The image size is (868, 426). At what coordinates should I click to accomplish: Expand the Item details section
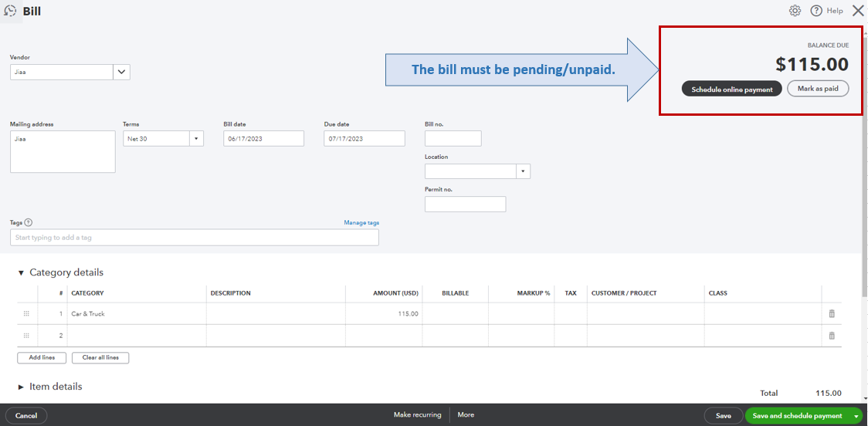tap(22, 387)
